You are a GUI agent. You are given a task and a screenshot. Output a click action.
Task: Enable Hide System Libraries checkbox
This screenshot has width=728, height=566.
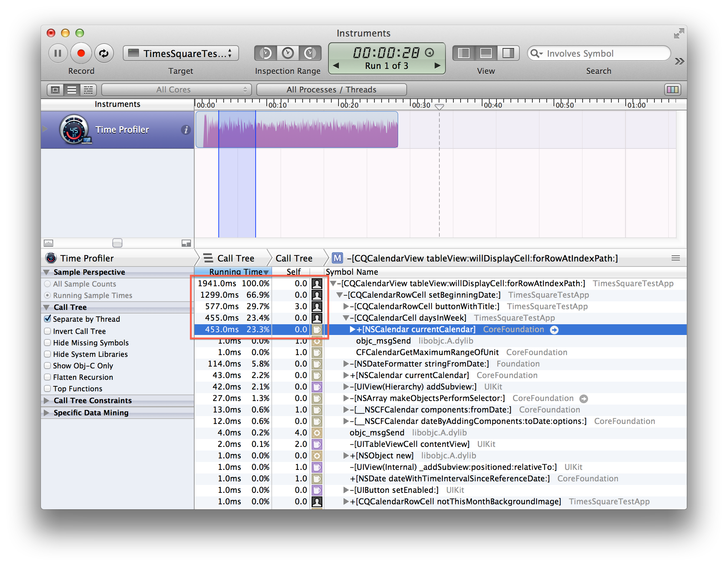click(x=48, y=354)
